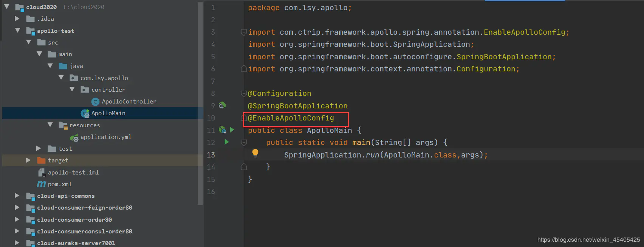Click the apollo-test.iml file icon
The width and height of the screenshot is (644, 247).
tap(42, 173)
